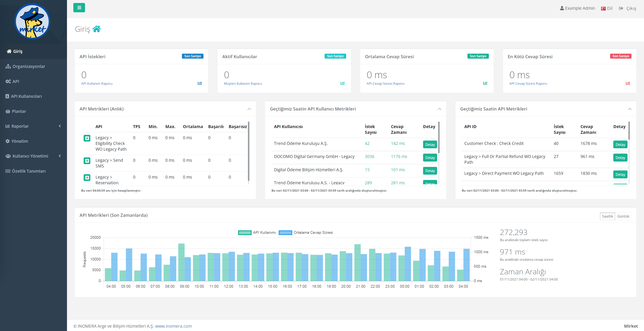
Task: Click the Çıkış logout link
Action: coord(631,8)
